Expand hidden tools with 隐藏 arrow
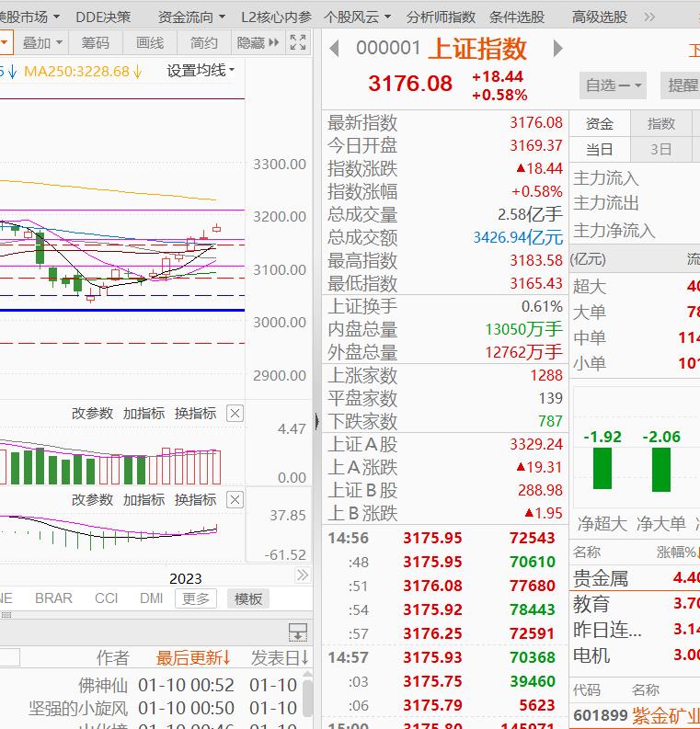The image size is (700, 729). [258, 43]
